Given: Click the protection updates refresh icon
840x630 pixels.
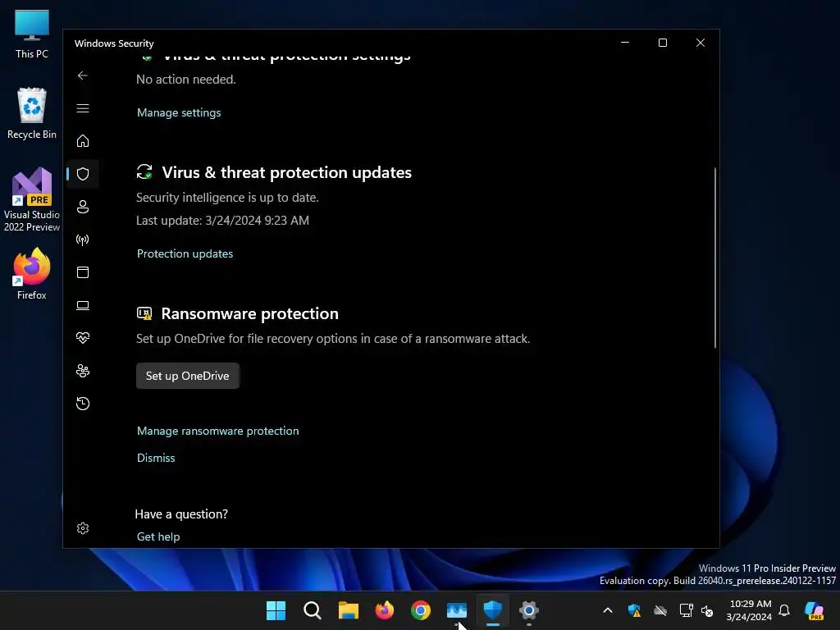Looking at the screenshot, I should [x=144, y=172].
